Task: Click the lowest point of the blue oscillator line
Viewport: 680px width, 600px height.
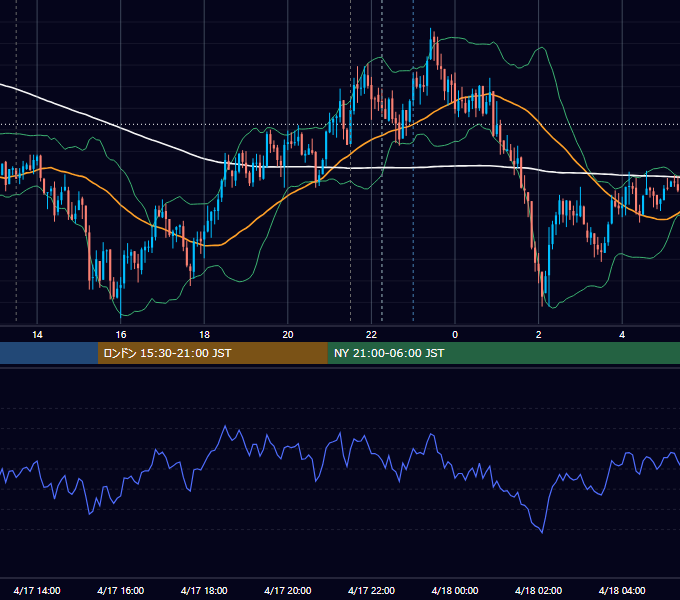Action: point(542,532)
